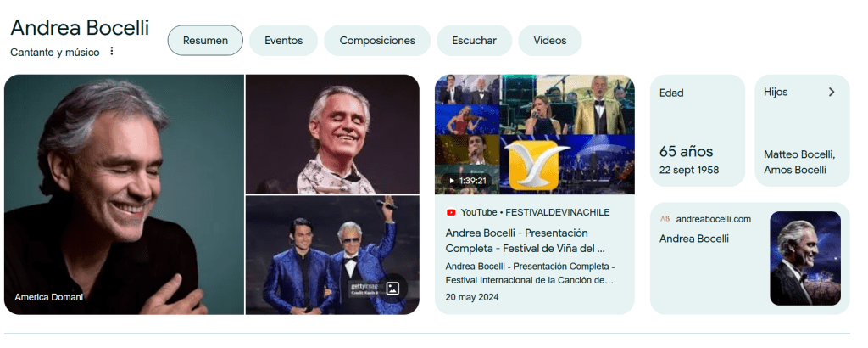Screen dimensions: 868x348
Task: Click the Edad card showing 65 años
Action: coord(698,131)
